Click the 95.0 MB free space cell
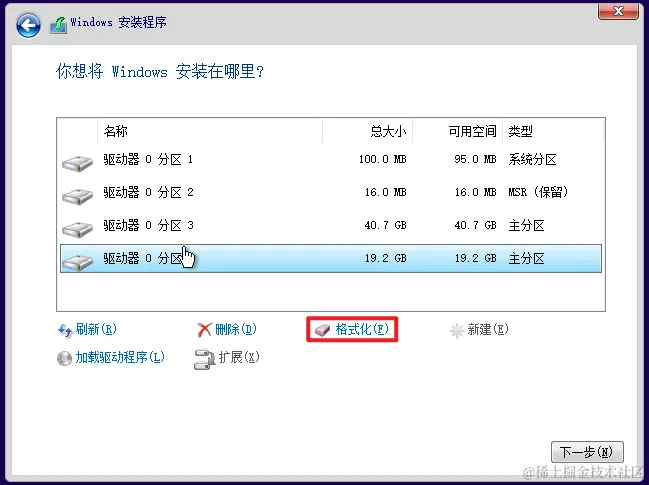This screenshot has height=485, width=649. 475,159
